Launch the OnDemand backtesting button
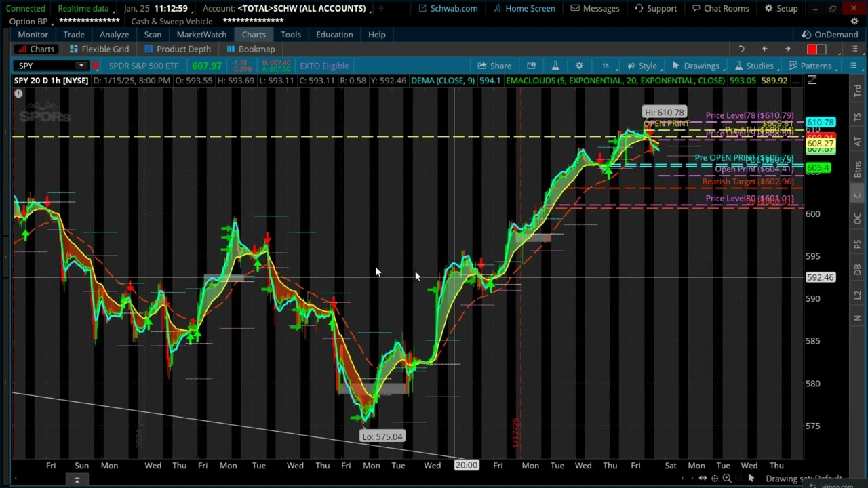The image size is (868, 488). (829, 35)
